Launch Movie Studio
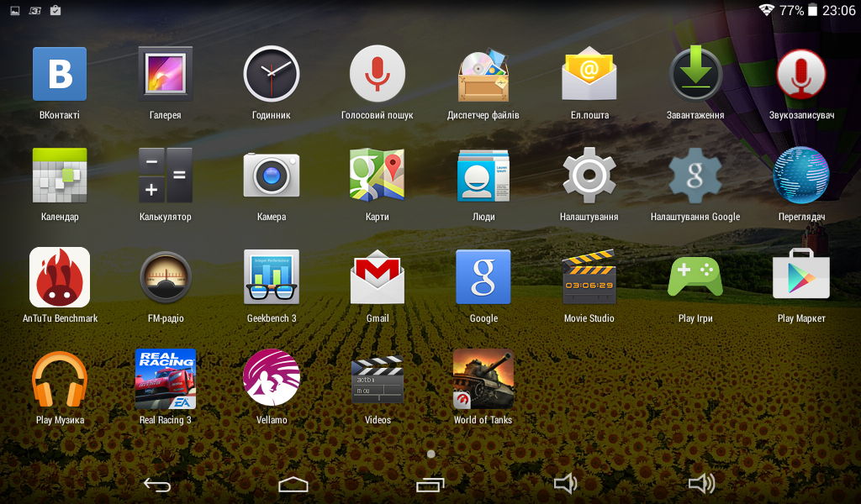This screenshot has height=504, width=861. pyautogui.click(x=589, y=277)
